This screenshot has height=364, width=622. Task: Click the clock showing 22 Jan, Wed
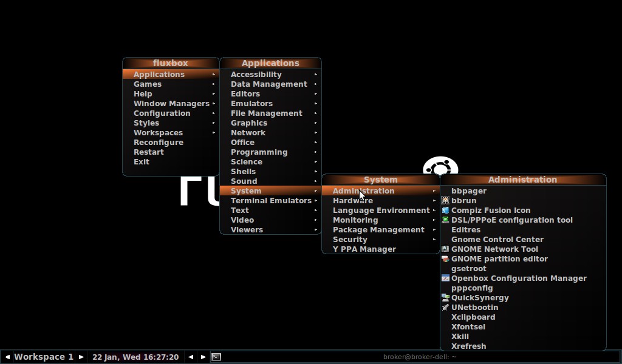point(135,357)
